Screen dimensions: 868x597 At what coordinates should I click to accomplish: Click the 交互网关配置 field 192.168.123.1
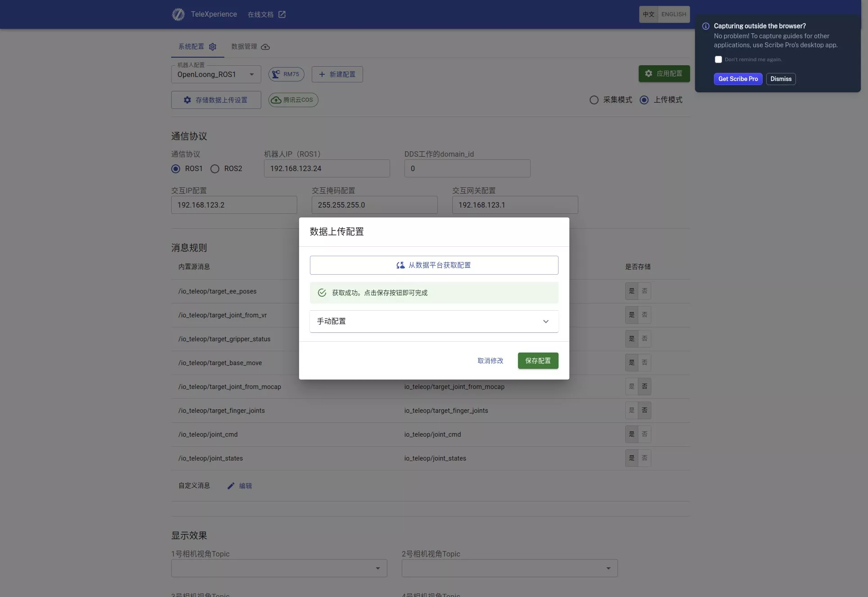(515, 205)
